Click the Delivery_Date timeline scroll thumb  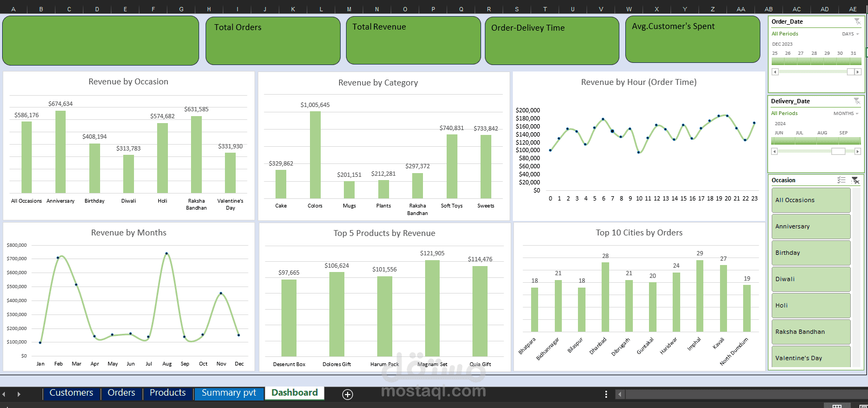(x=838, y=152)
